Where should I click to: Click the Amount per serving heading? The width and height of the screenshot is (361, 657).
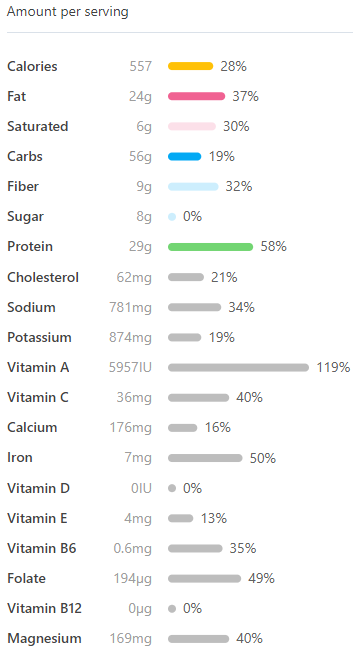tap(68, 12)
